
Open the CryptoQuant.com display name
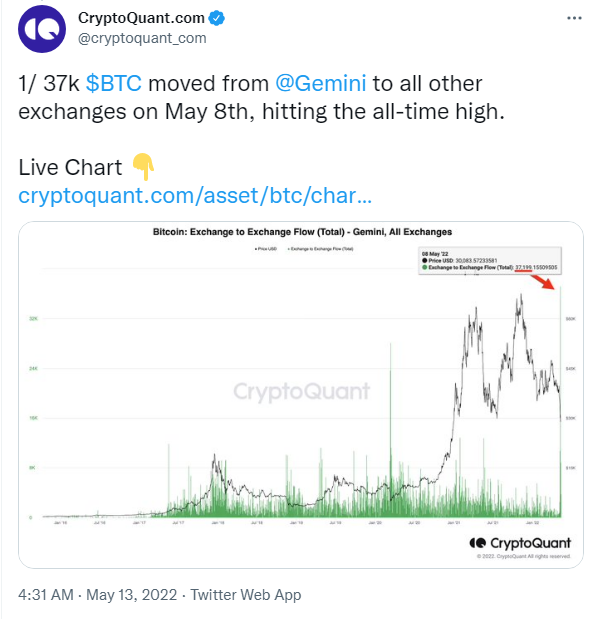click(141, 18)
